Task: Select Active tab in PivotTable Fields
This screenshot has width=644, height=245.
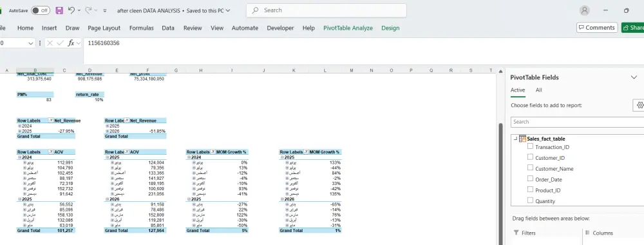Action: click(518, 90)
